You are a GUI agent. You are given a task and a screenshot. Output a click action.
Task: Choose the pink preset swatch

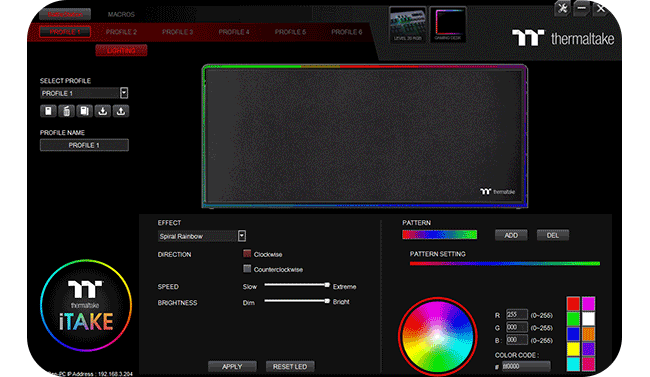pos(588,364)
